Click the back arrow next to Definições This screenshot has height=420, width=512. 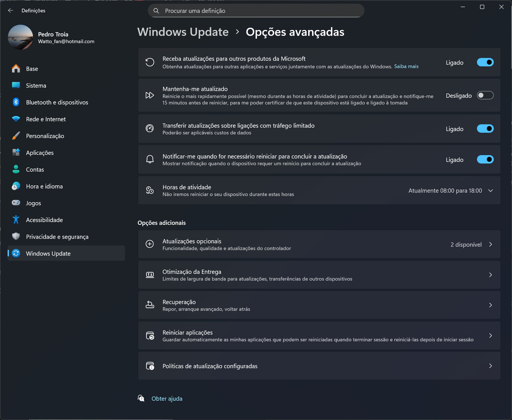point(10,10)
